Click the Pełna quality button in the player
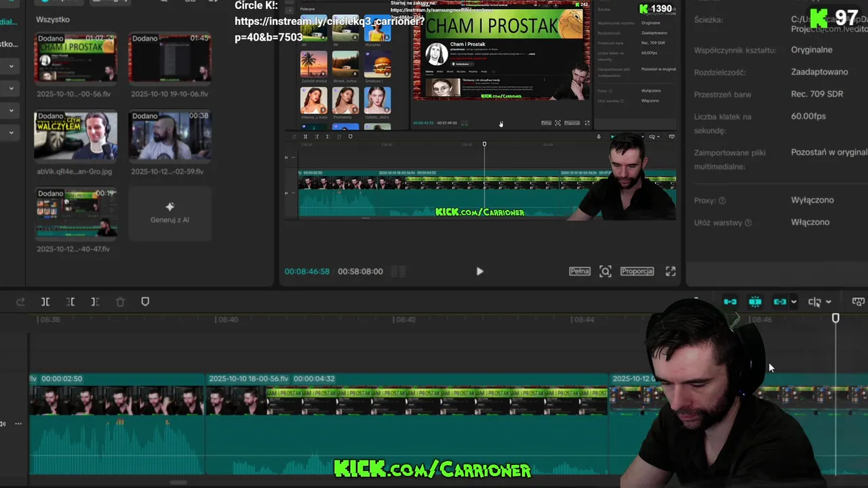This screenshot has width=868, height=488. (579, 271)
